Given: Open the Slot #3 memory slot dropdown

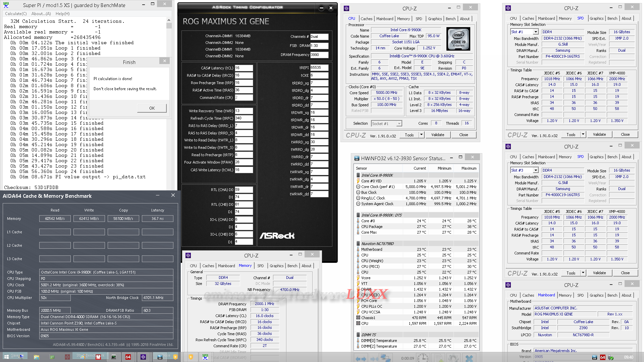Looking at the screenshot, I should pyautogui.click(x=536, y=170).
